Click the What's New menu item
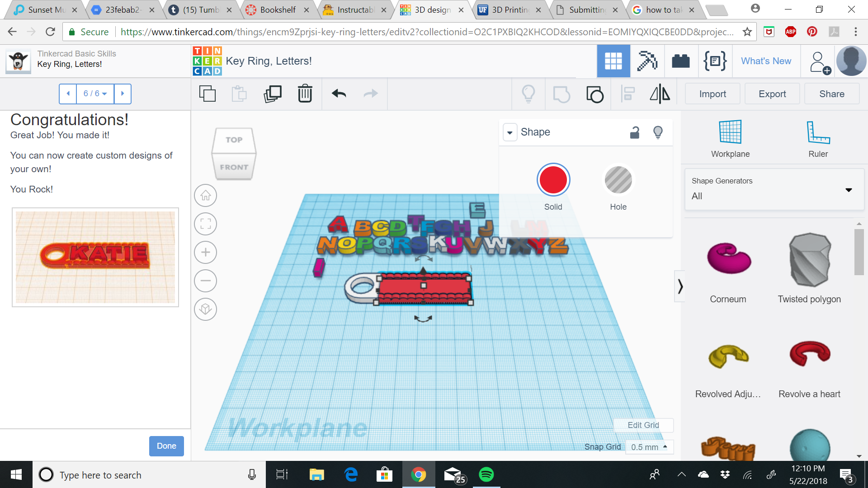Viewport: 868px width, 488px height. (x=766, y=61)
